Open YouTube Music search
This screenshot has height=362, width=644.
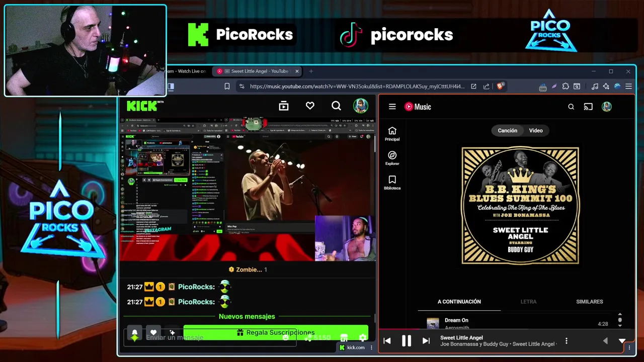point(571,107)
